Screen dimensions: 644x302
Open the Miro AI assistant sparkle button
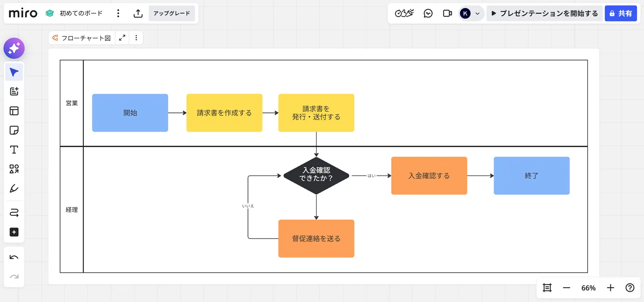(x=14, y=48)
